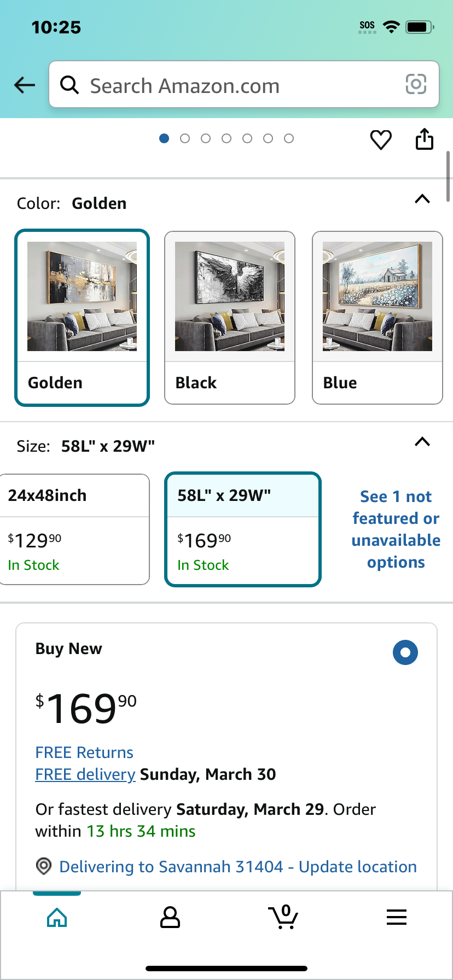Open account profile icon

(170, 918)
